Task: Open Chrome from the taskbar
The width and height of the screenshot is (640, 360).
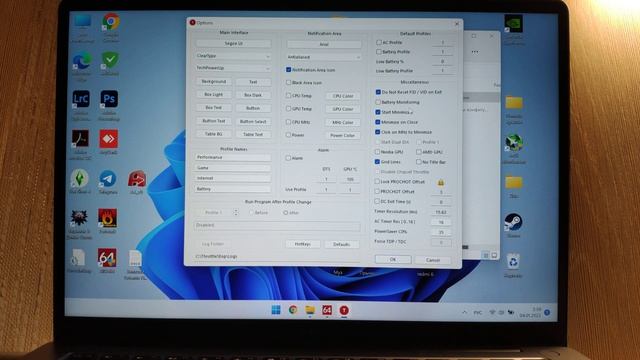Action: (x=293, y=310)
